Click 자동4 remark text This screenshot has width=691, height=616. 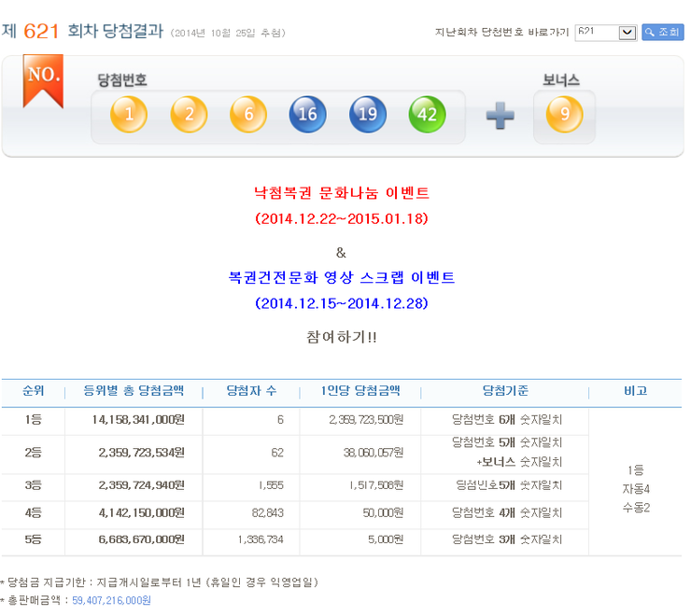(636, 489)
